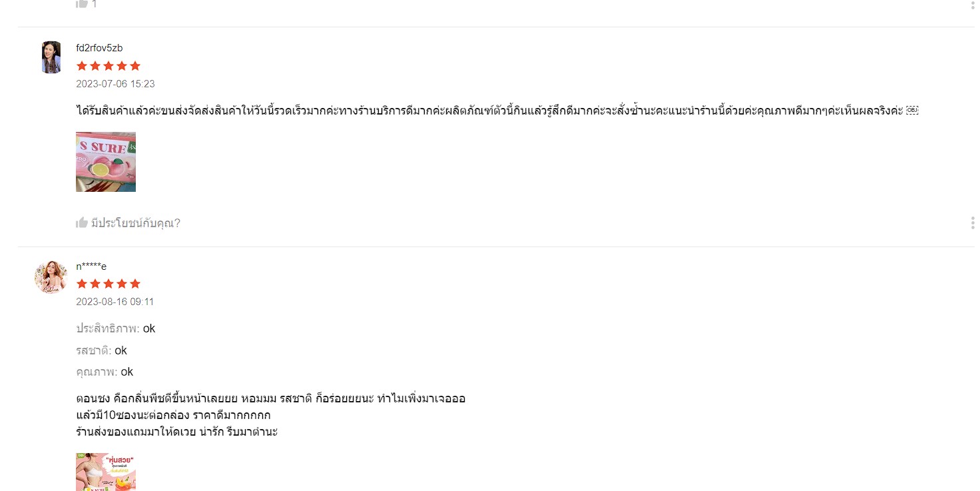Screen dimensions: 980x491
Task: Click the คุณภาพ: ok rating line
Action: 105,372
